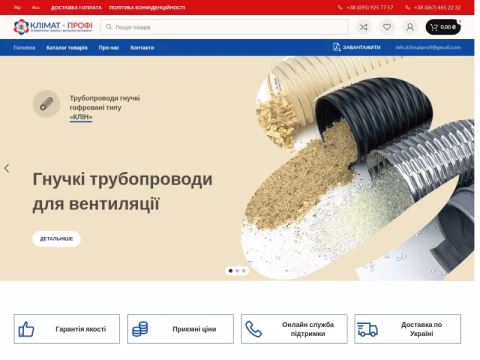Click the Приємні ціни label
This screenshot has width=480, height=360.
coord(194,329)
